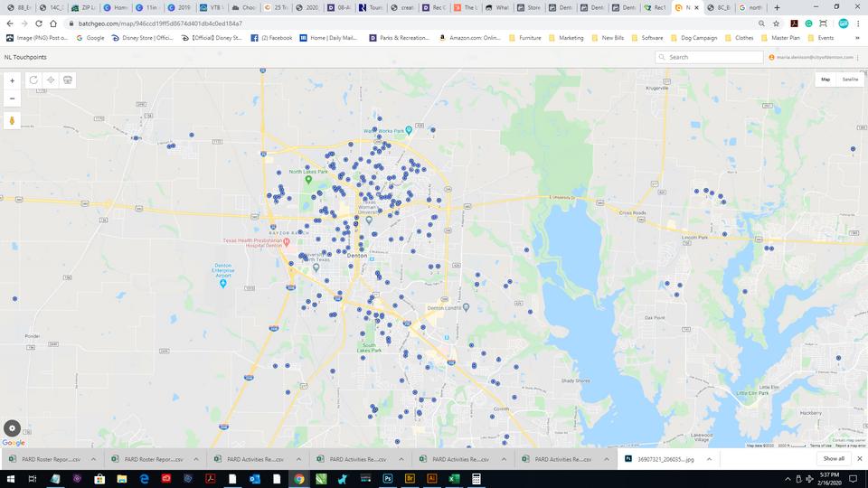The height and width of the screenshot is (488, 868).
Task: Click the Denton Enterprise Airport marker
Action: click(x=223, y=283)
